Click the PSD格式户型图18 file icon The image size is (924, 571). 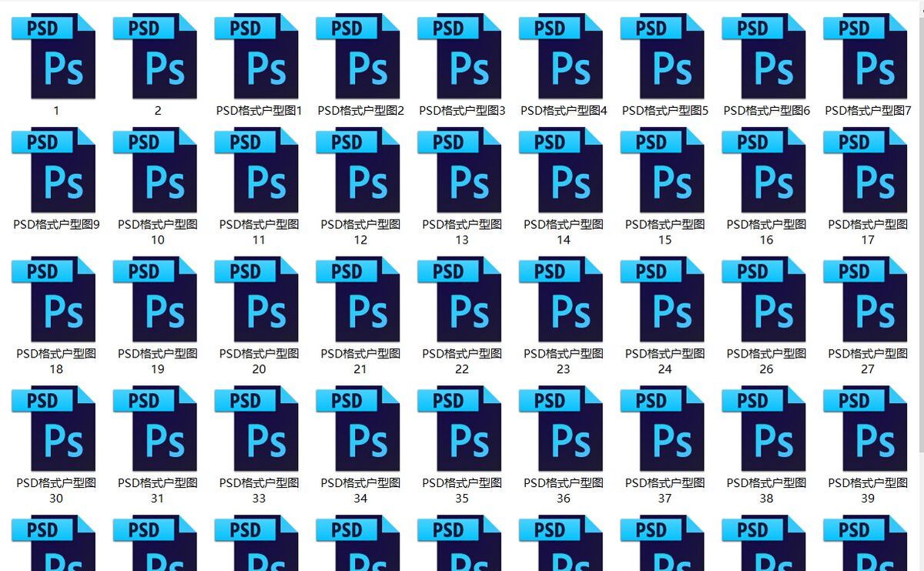pos(56,301)
